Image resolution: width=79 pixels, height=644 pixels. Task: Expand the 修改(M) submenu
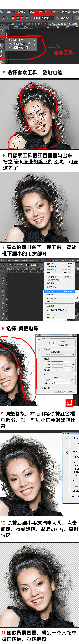tap(60, 294)
